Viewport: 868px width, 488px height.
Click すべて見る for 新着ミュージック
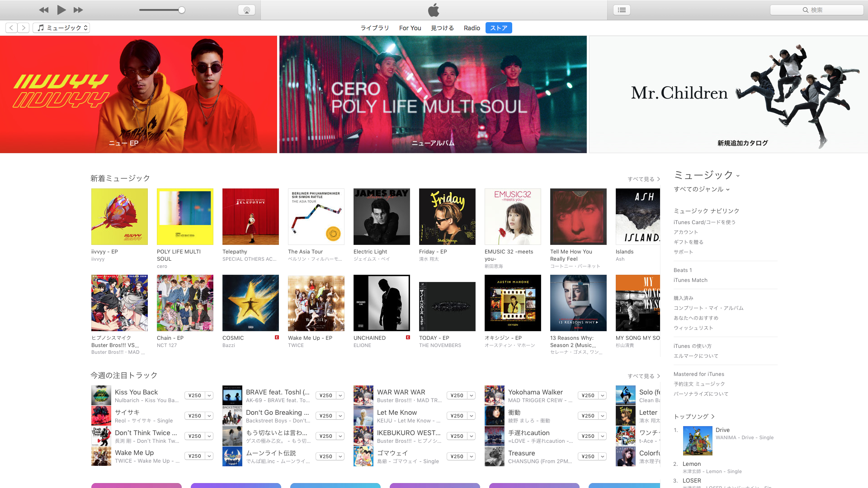[x=643, y=179]
